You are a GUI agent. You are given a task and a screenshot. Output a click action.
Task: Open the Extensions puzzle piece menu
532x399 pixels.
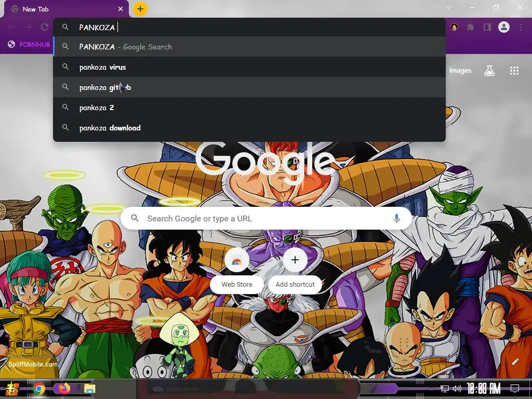470,27
